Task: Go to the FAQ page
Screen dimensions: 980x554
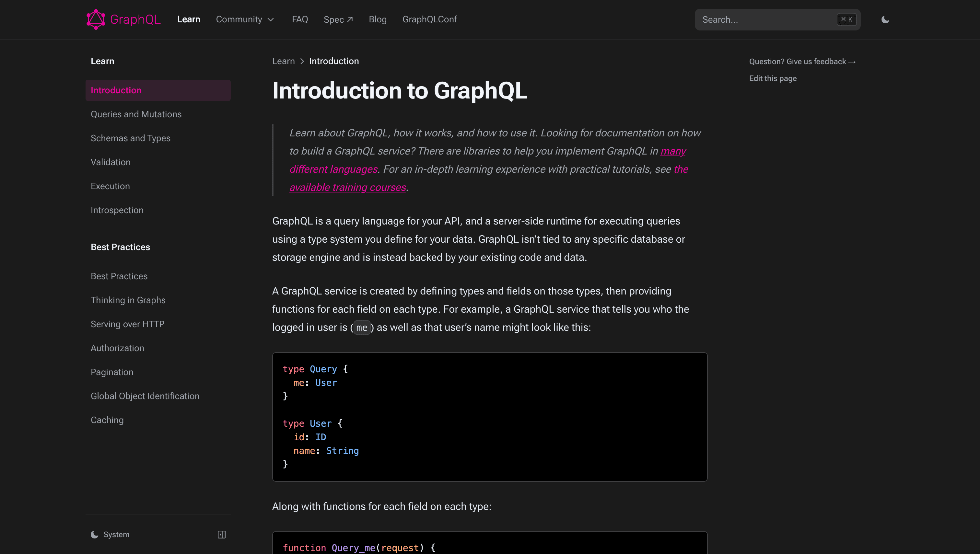Action: pos(300,19)
